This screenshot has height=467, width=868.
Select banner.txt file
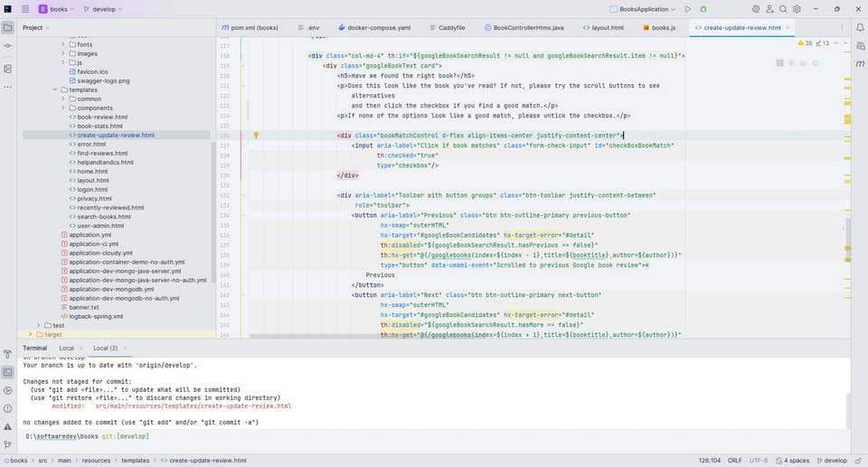click(80, 308)
